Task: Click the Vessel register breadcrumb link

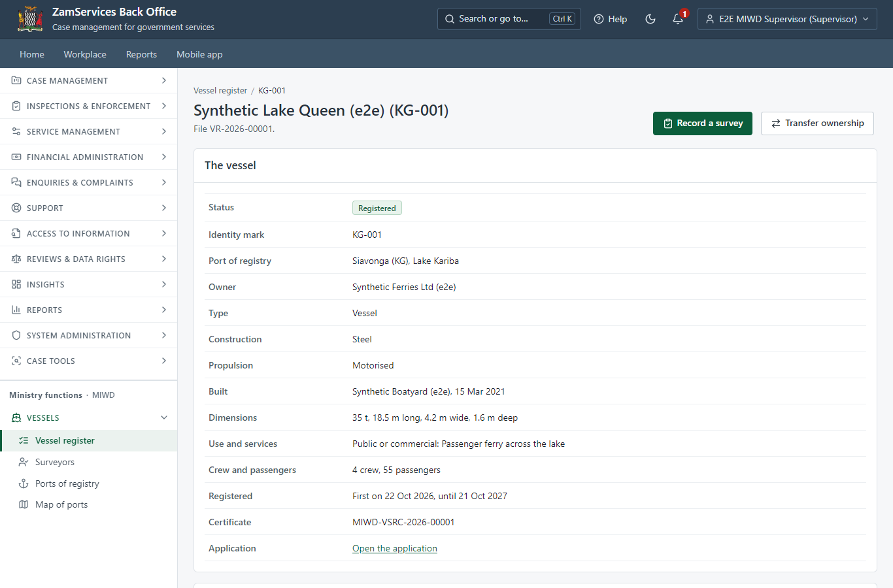Action: click(x=220, y=91)
